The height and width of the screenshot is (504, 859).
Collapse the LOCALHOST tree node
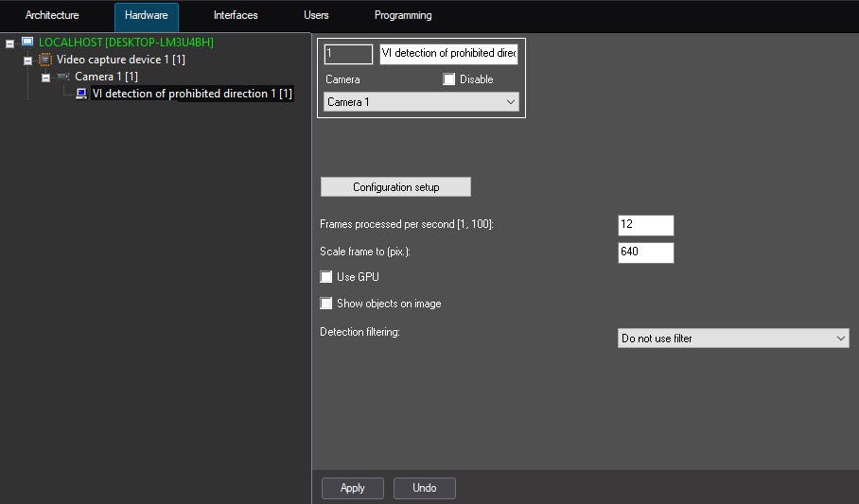[9, 43]
